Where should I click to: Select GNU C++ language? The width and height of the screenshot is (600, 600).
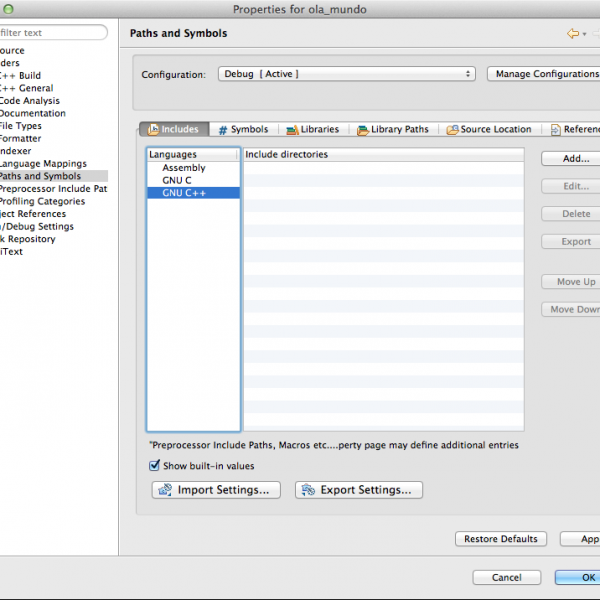coord(193,193)
